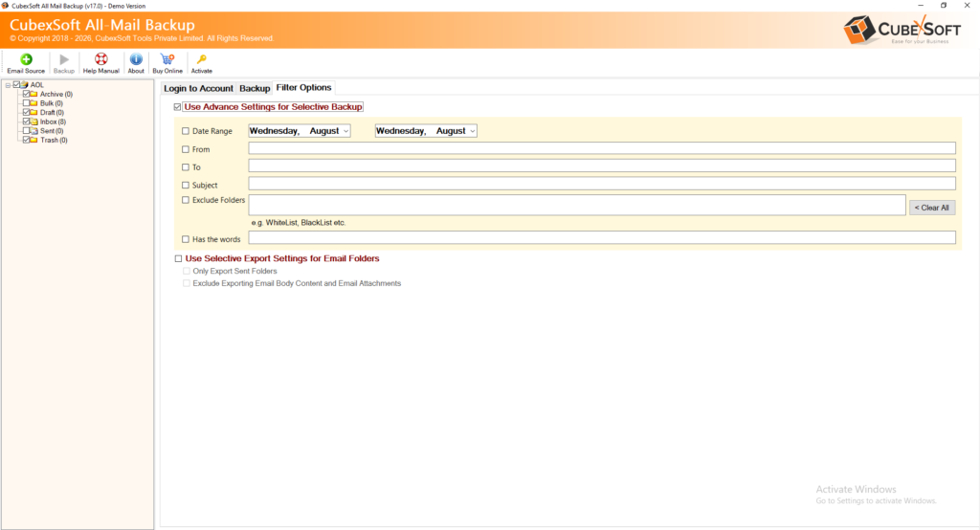Click the Trash folder icon in tree
The width and height of the screenshot is (980, 530).
pyautogui.click(x=34, y=140)
